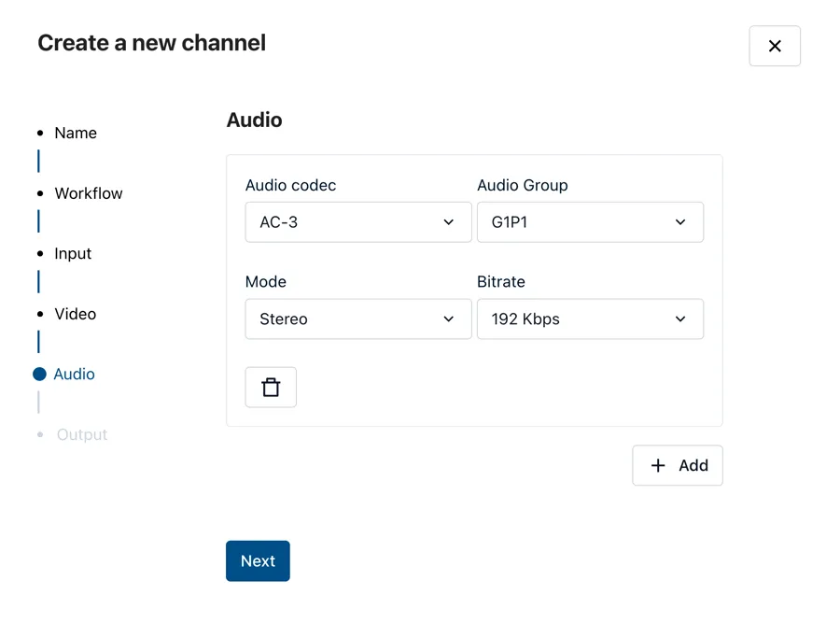
Task: Click the Audio section heading
Action: coord(255,120)
